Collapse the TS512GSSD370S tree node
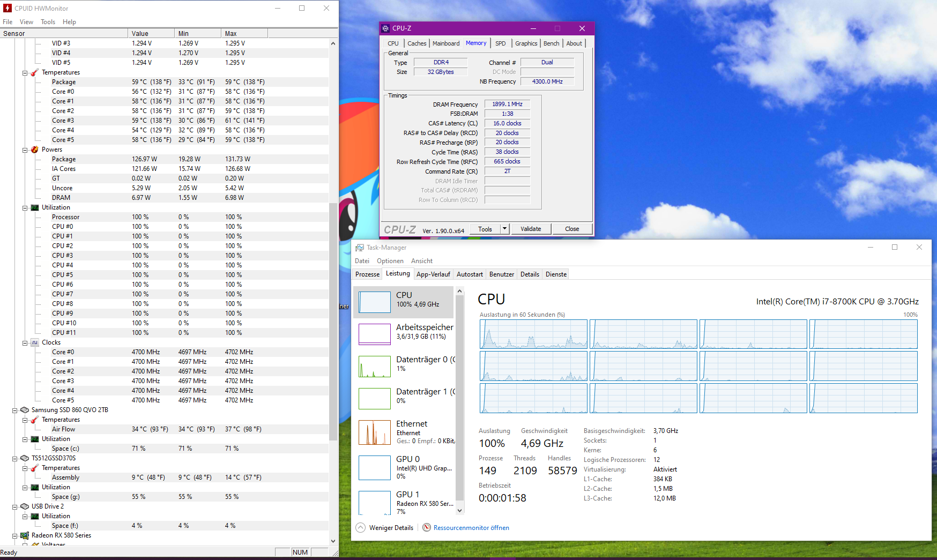937x560 pixels. click(15, 459)
